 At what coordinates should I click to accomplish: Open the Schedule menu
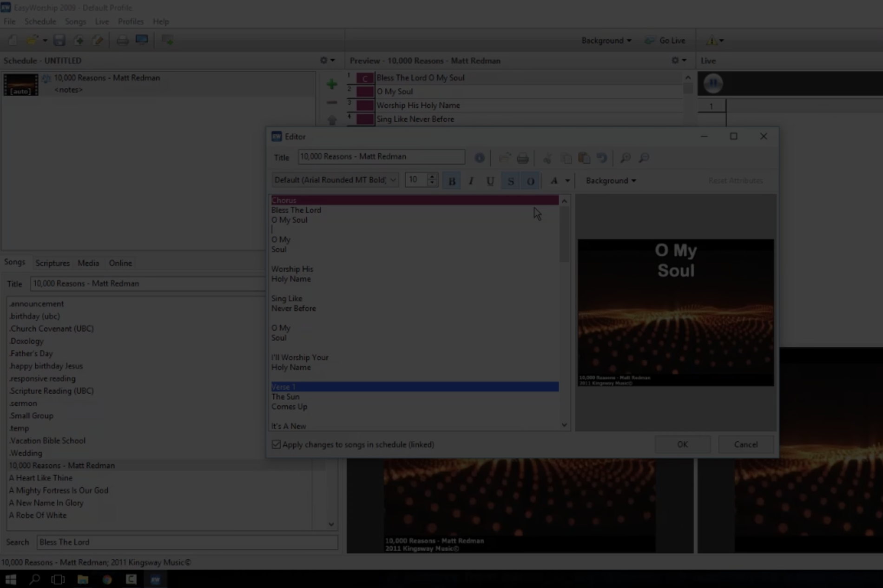coord(40,21)
